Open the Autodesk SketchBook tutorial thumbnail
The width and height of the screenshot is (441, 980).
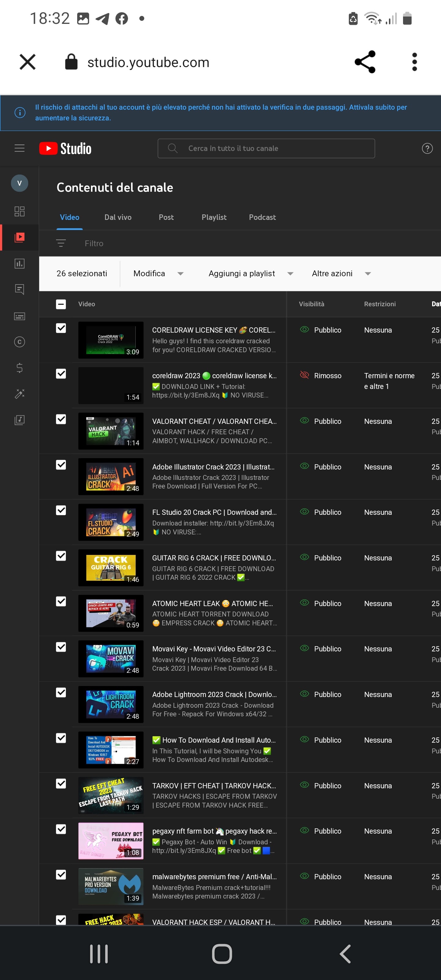[111, 750]
